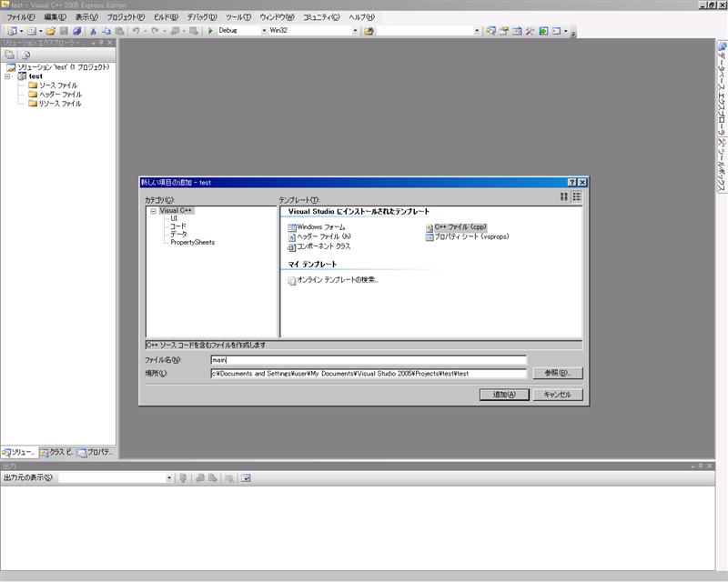Switch to the クラス ビュー tab
This screenshot has height=582, width=728.
(56, 452)
